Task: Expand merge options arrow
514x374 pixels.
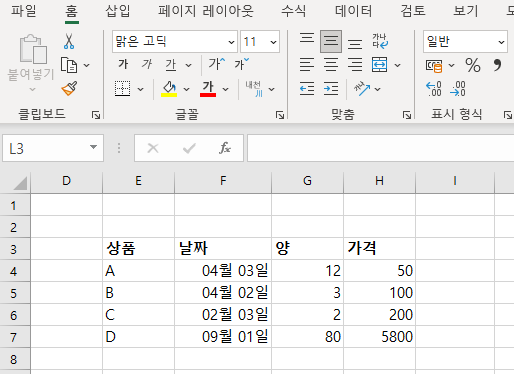Action: tap(397, 65)
